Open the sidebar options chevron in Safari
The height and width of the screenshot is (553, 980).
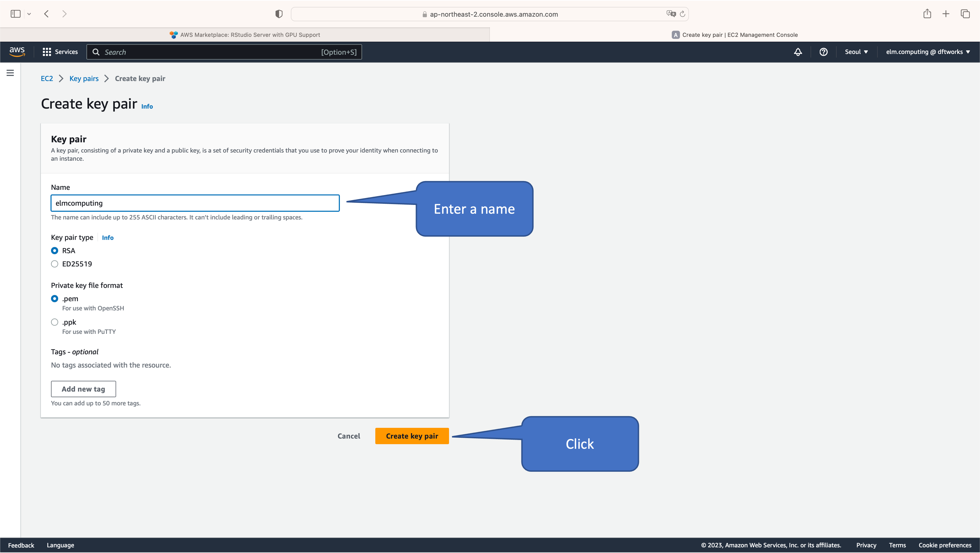click(29, 14)
